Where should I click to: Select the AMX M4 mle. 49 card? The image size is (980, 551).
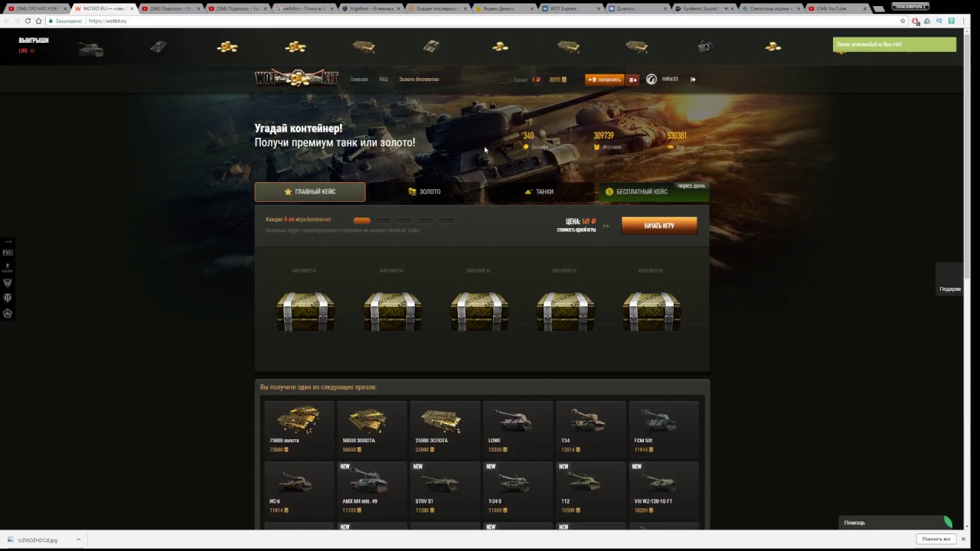click(x=372, y=490)
